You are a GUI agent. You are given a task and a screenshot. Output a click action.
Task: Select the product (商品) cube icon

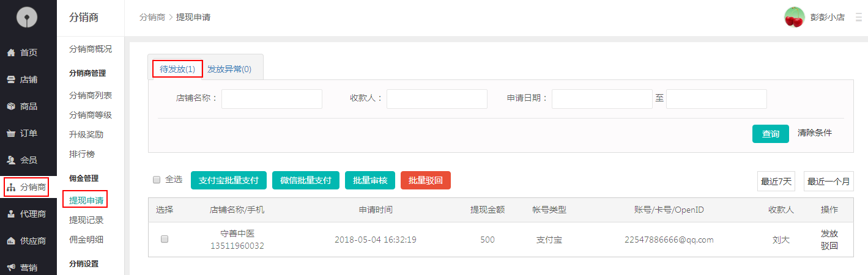click(x=11, y=107)
